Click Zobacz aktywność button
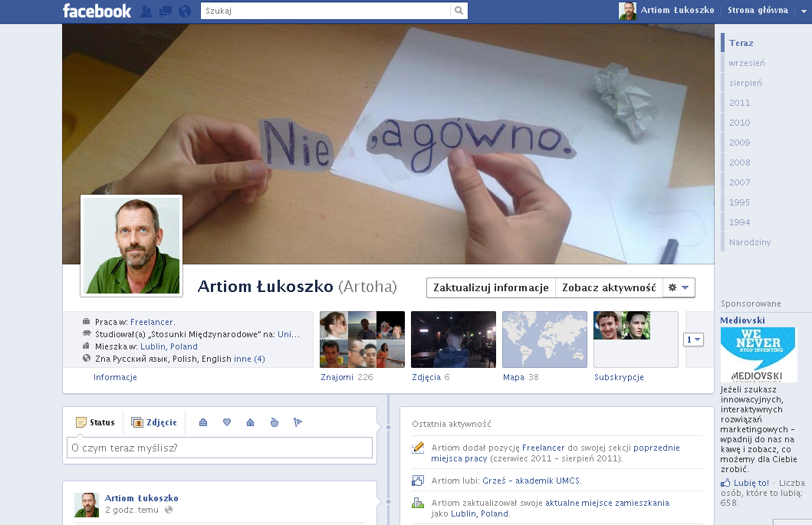 609,288
